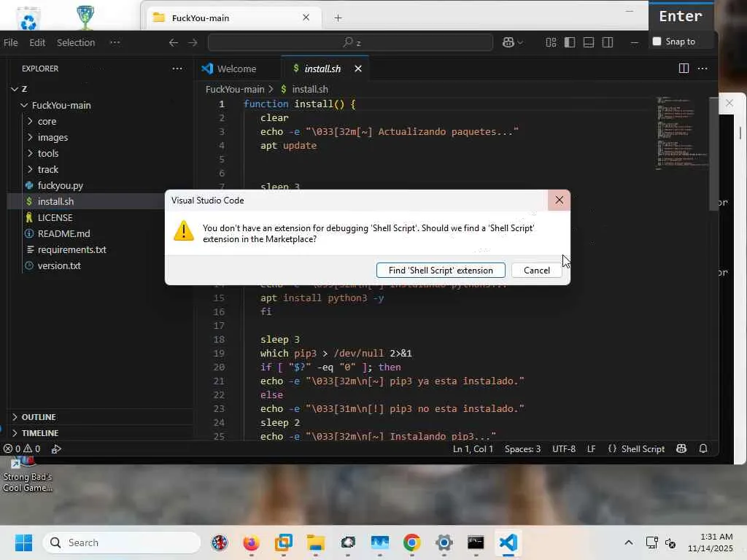747x560 pixels.
Task: Click the command center search box
Action: click(x=350, y=42)
